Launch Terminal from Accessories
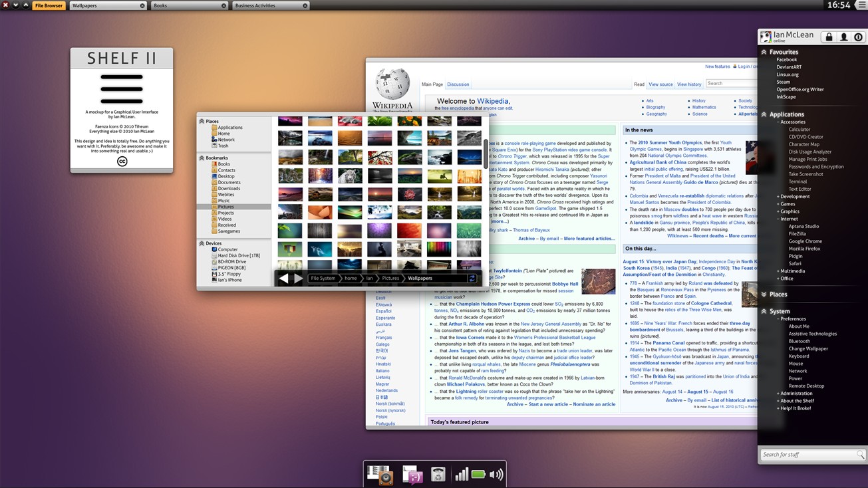This screenshot has height=488, width=868. pyautogui.click(x=797, y=182)
